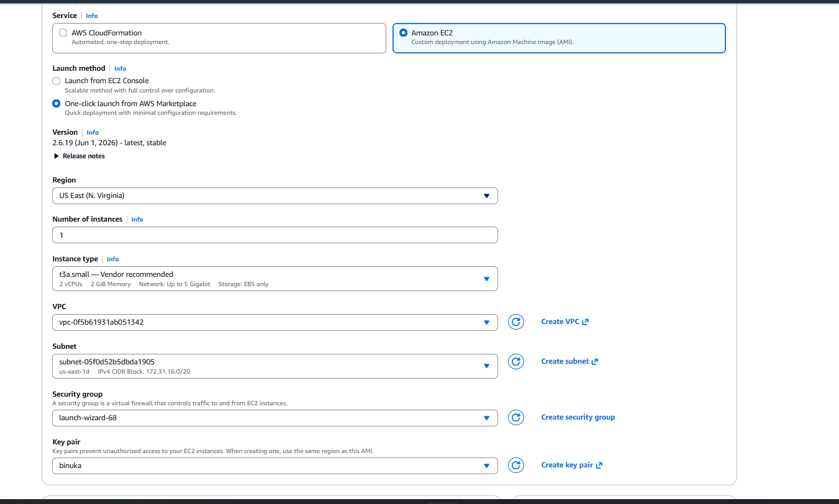Open the VPC dropdown
The height and width of the screenshot is (504, 839).
click(x=275, y=322)
